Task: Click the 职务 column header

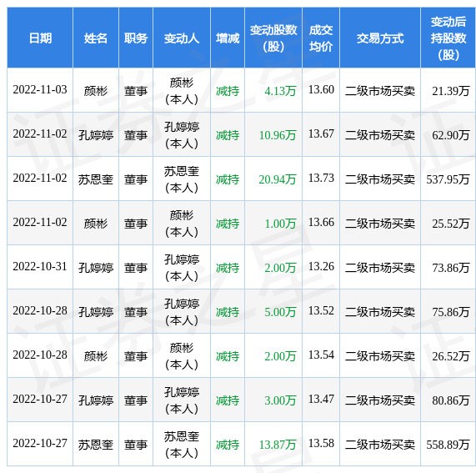Action: [x=136, y=38]
